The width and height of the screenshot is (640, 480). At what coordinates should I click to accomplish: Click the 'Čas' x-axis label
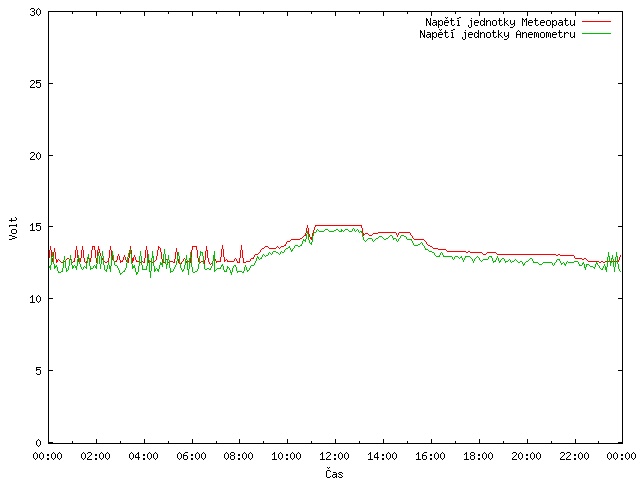334,473
